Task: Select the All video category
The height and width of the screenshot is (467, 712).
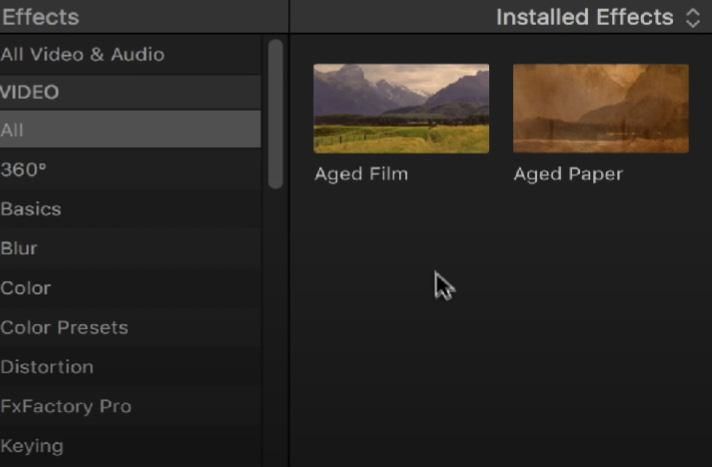Action: tap(130, 129)
